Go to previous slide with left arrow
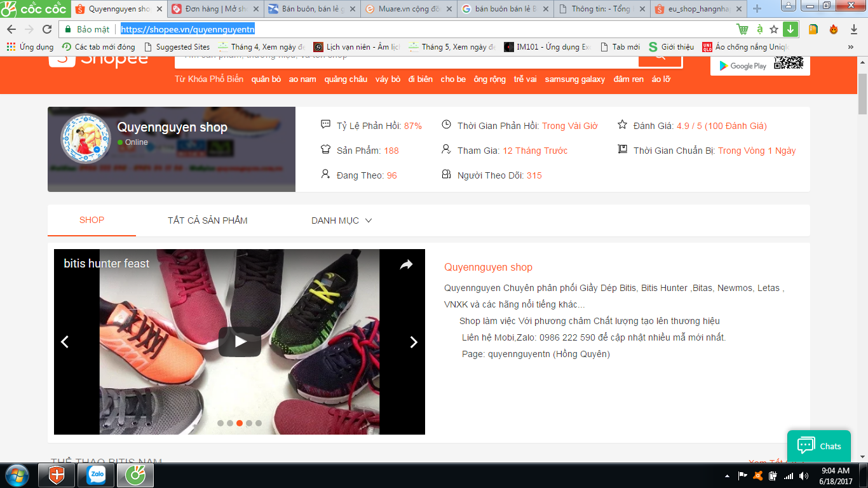868x488 pixels. pos(64,342)
